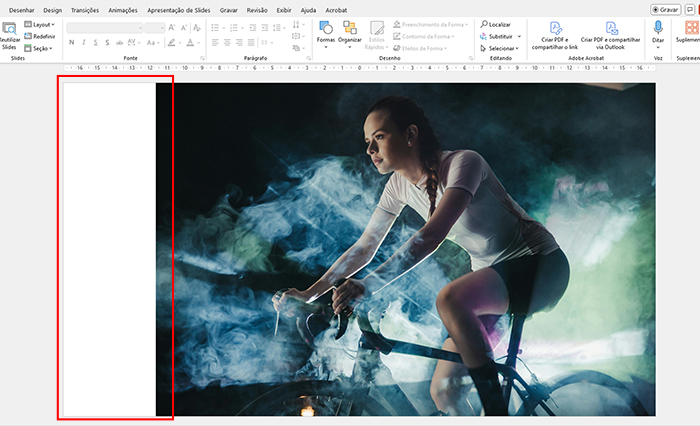Apply bullet list
This screenshot has height=426, width=700.
(215, 28)
